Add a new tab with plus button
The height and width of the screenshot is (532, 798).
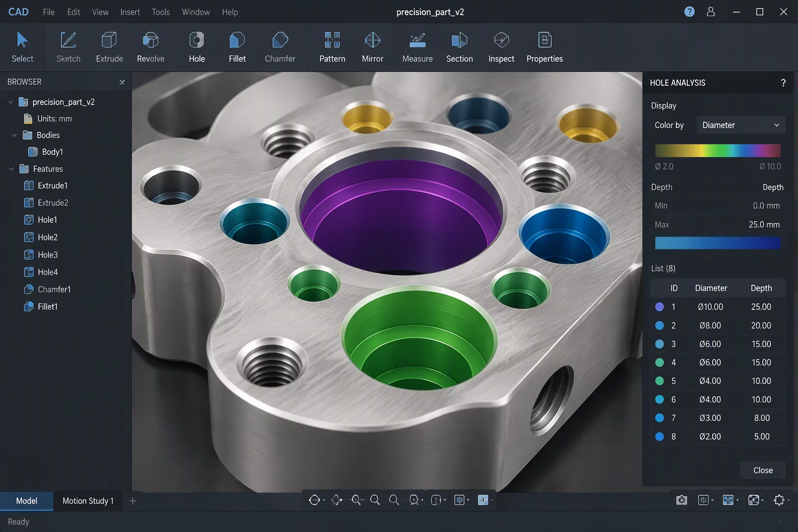coord(132,501)
